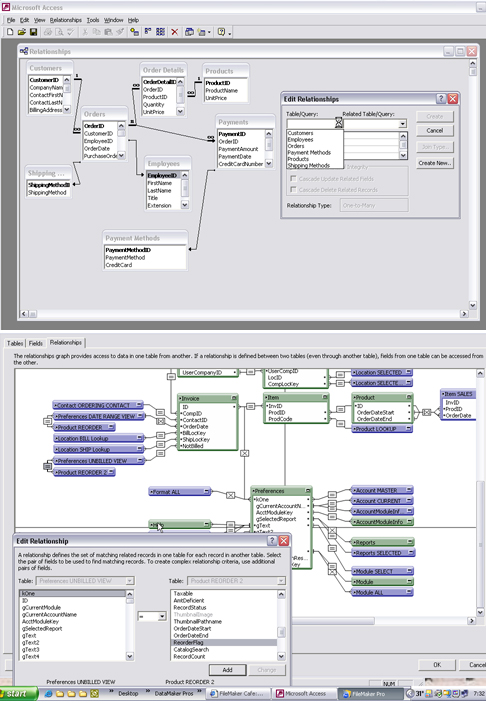The width and height of the screenshot is (486, 703).
Task: Click the Show Table toolbar icon
Action: pos(134,32)
